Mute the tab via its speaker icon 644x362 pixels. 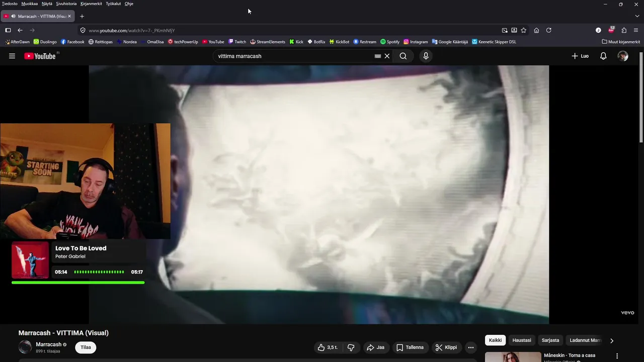coord(13,16)
